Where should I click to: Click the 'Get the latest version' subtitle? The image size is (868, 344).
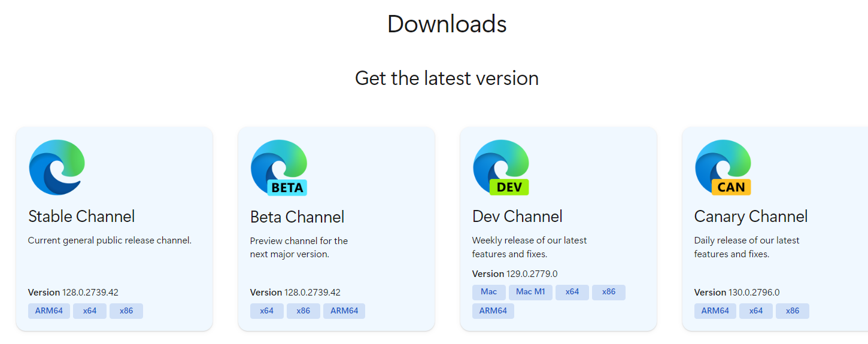(x=447, y=78)
